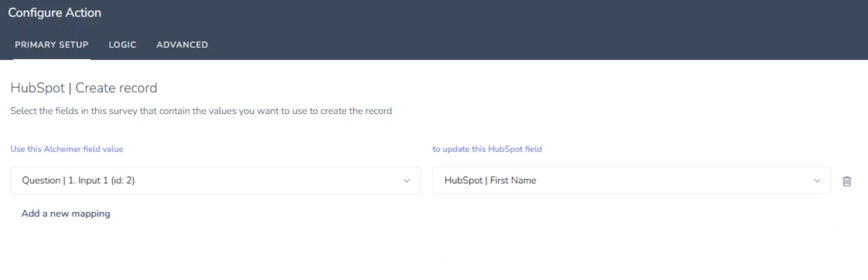Select the PRIMARY SETUP tab
The height and width of the screenshot is (280, 868).
point(52,45)
